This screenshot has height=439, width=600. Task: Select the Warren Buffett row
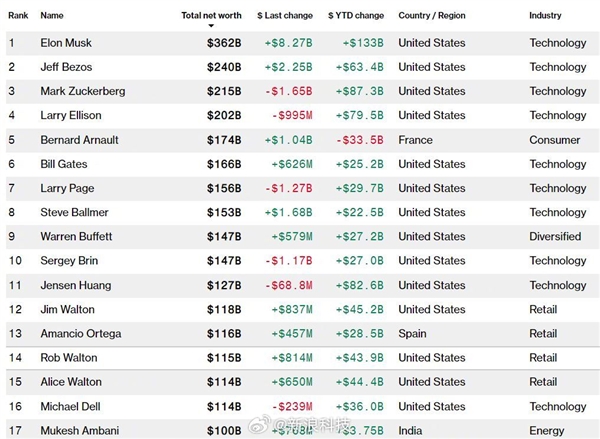point(300,237)
